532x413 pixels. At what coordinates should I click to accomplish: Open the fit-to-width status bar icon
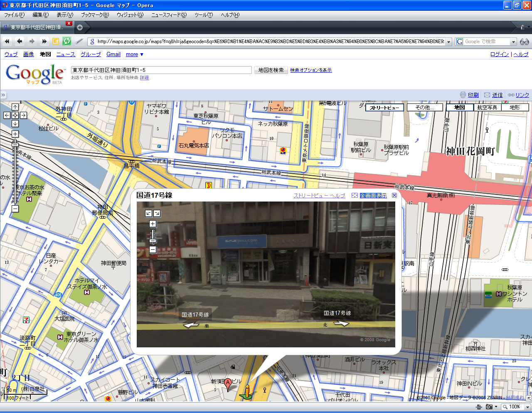(479, 407)
